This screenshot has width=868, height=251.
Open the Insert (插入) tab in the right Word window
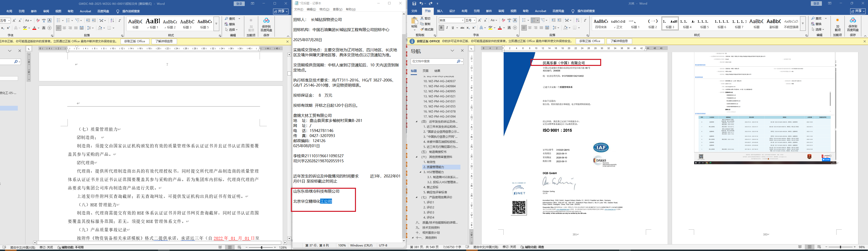440,11
